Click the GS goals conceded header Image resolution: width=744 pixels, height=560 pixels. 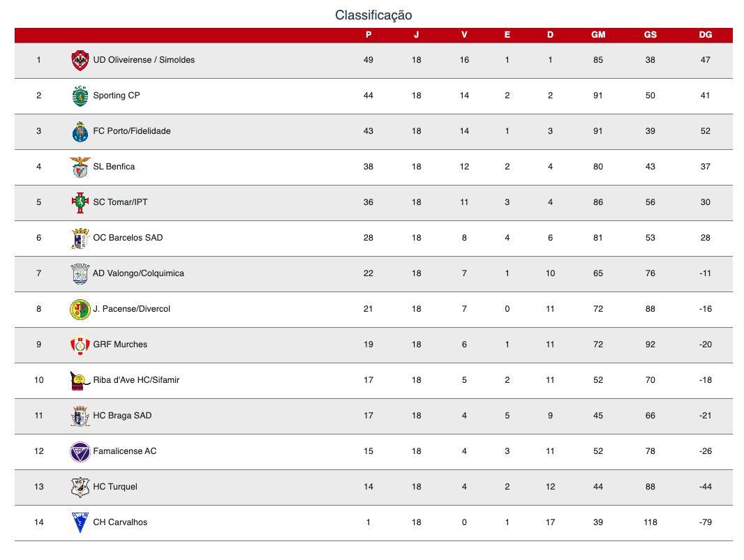click(650, 35)
